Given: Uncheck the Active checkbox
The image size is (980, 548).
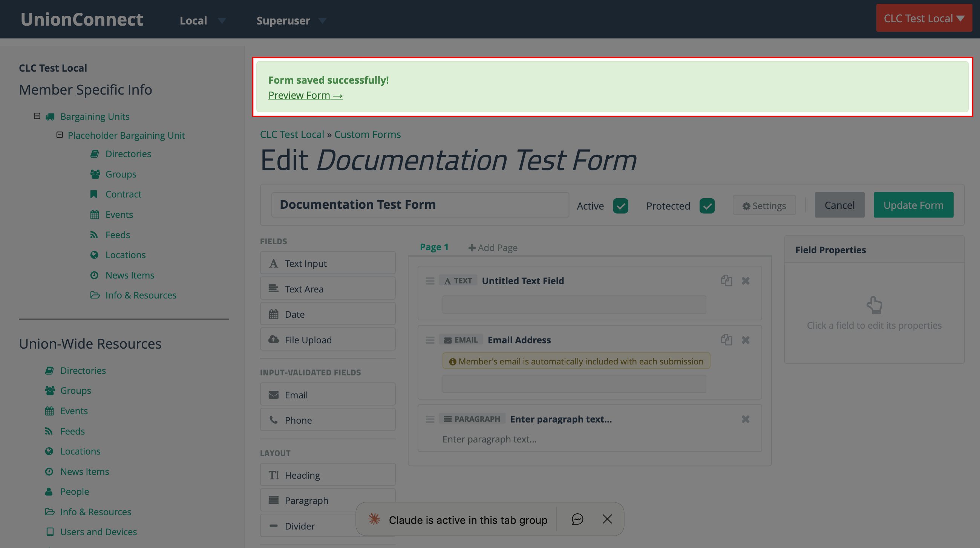Looking at the screenshot, I should (620, 206).
